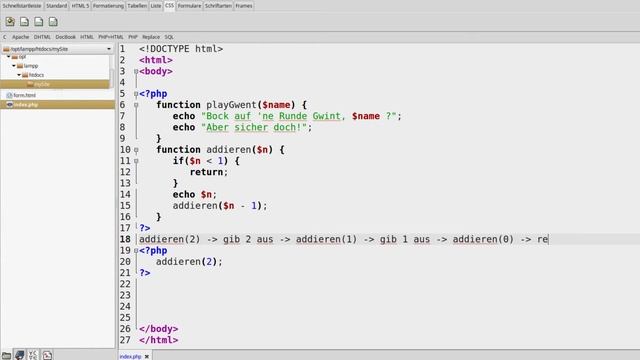The image size is (640, 360).
Task: Click the third CSS toolbar page icon
Action: click(x=39, y=22)
